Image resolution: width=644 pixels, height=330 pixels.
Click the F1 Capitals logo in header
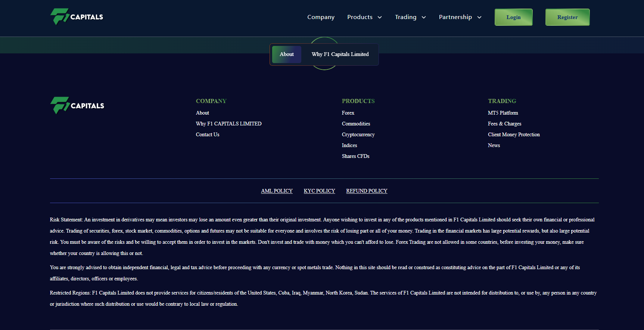pyautogui.click(x=77, y=17)
